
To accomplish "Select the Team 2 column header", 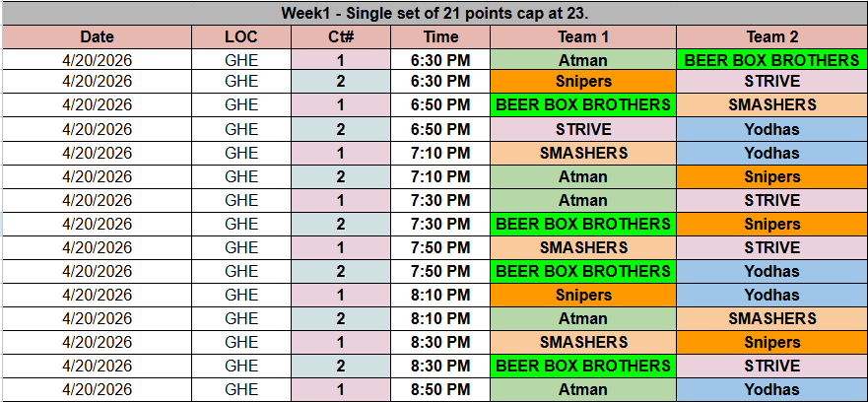I will click(771, 37).
